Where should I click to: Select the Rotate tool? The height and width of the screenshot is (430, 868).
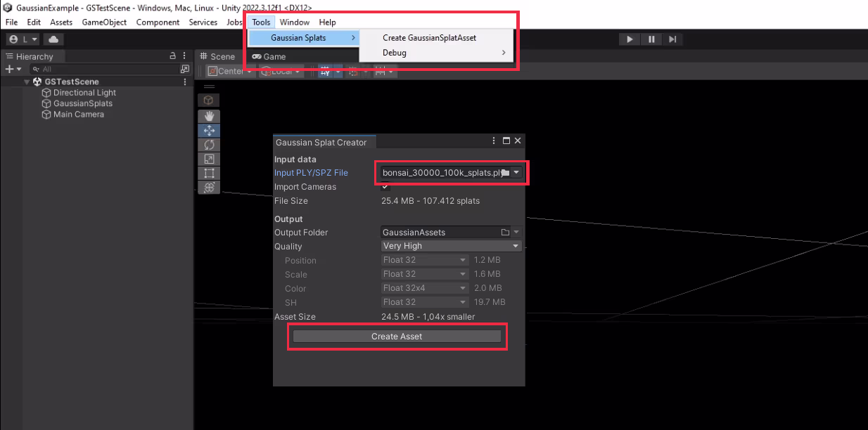click(208, 145)
